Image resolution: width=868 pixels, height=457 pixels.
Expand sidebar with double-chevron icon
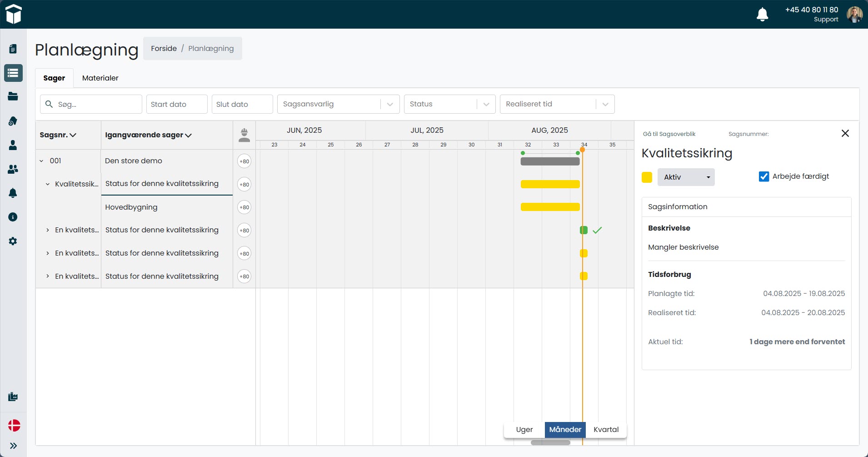pyautogui.click(x=13, y=446)
